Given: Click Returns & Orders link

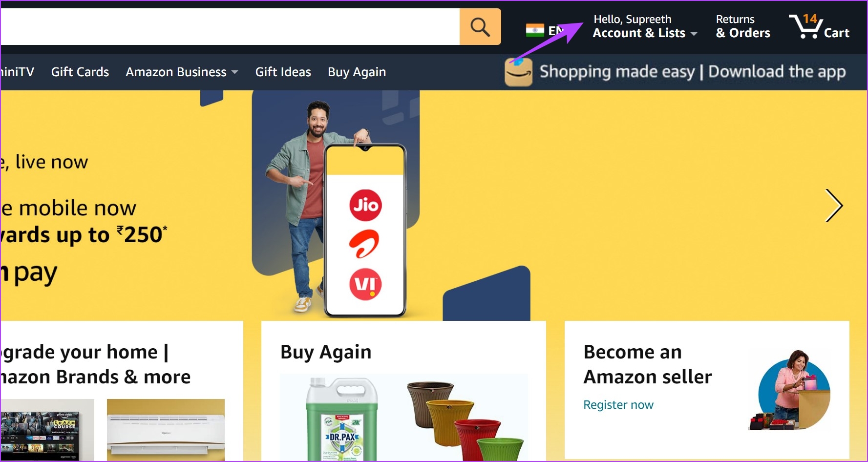Looking at the screenshot, I should 743,26.
